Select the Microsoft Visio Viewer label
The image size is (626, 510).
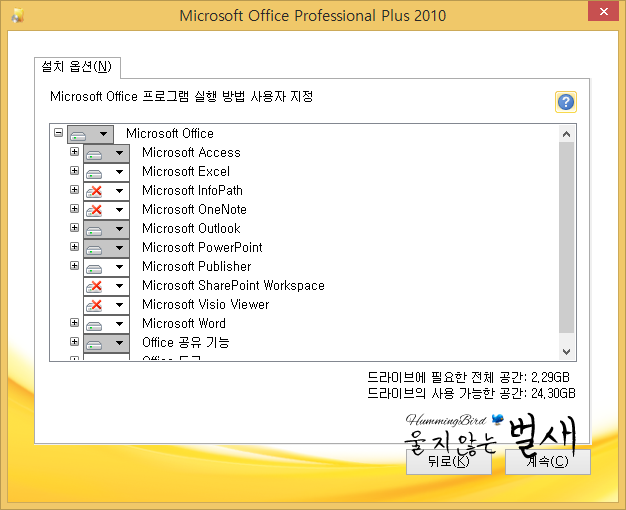tap(206, 304)
